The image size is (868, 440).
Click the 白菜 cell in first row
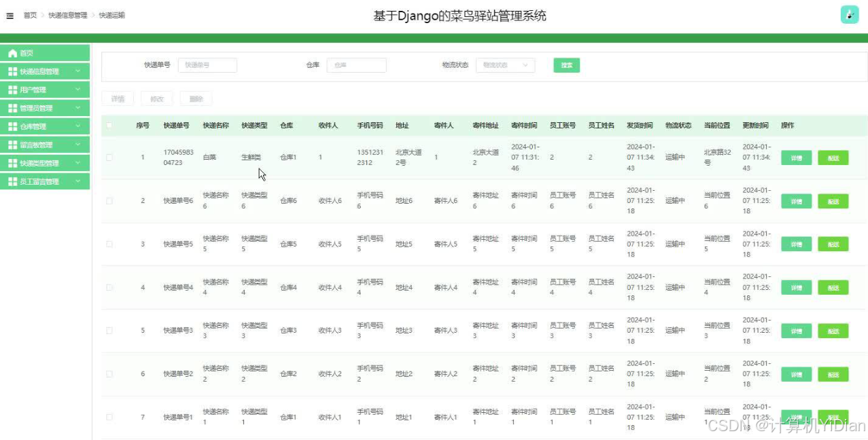point(209,158)
